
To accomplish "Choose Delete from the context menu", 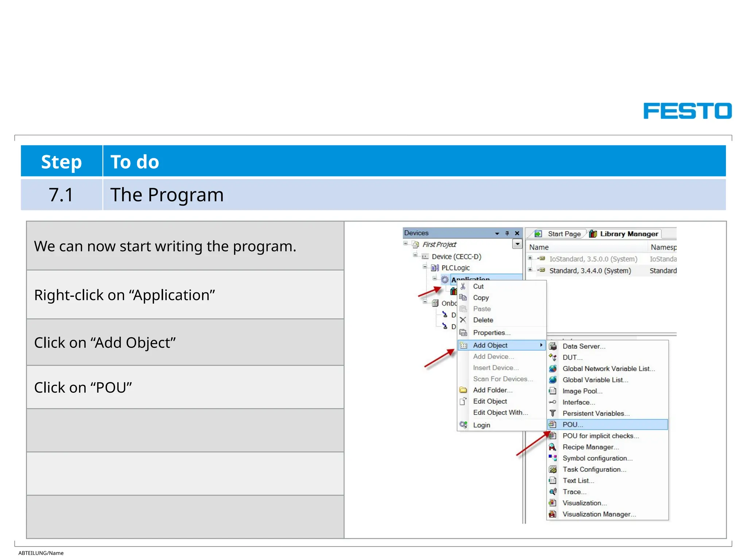I will pyautogui.click(x=502, y=320).
